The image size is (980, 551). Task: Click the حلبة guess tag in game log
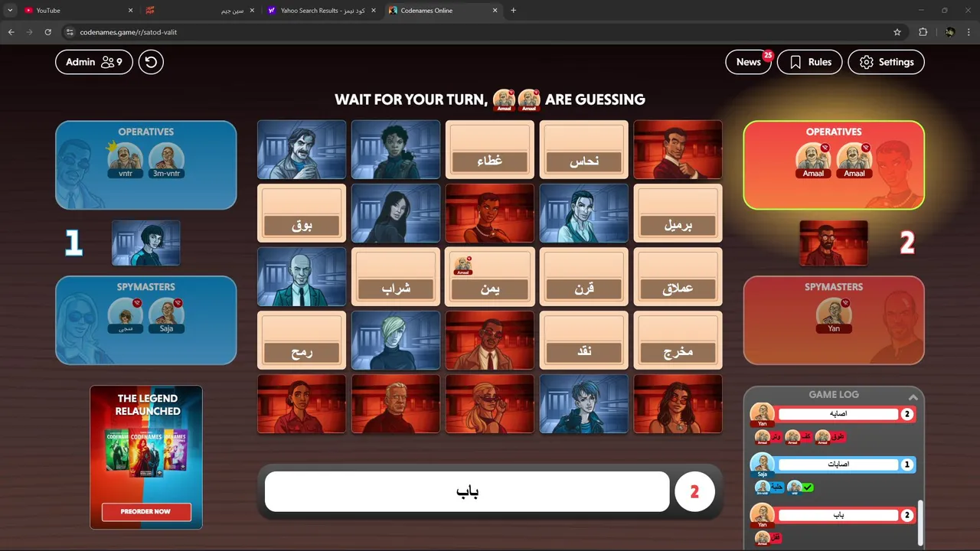769,487
